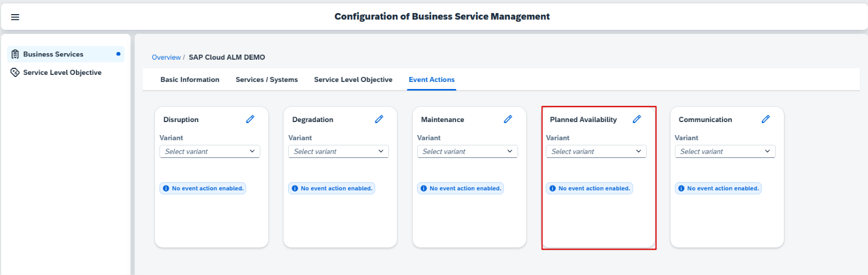This screenshot has height=275, width=868.
Task: Select Service Level Objective in sidebar
Action: coord(62,73)
